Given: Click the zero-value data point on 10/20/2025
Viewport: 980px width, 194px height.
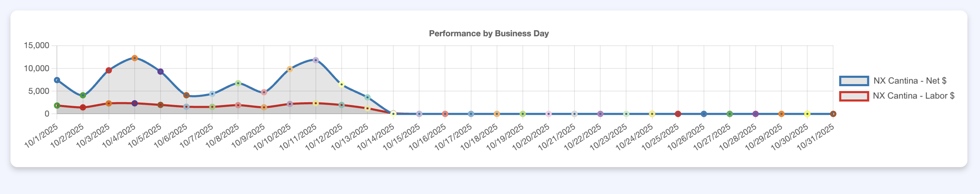Looking at the screenshot, I should pyautogui.click(x=548, y=114).
